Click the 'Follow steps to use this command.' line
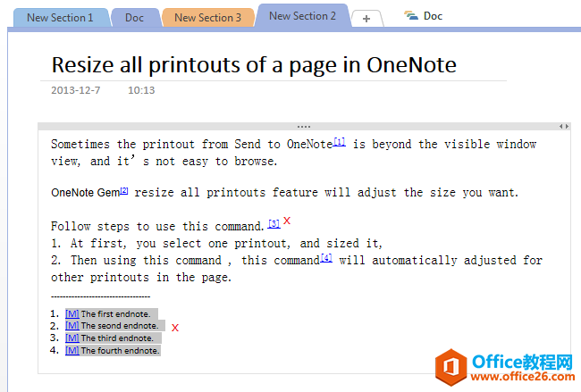This screenshot has height=392, width=581. (157, 226)
